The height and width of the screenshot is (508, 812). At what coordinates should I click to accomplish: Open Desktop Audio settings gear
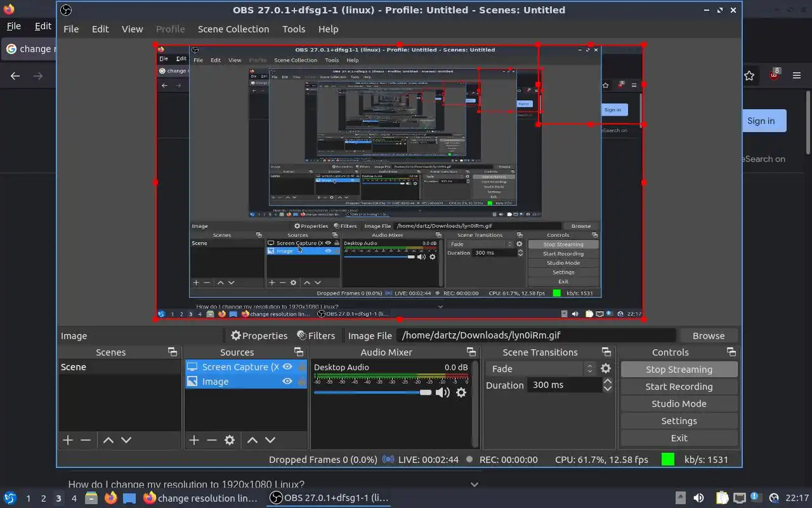(461, 392)
